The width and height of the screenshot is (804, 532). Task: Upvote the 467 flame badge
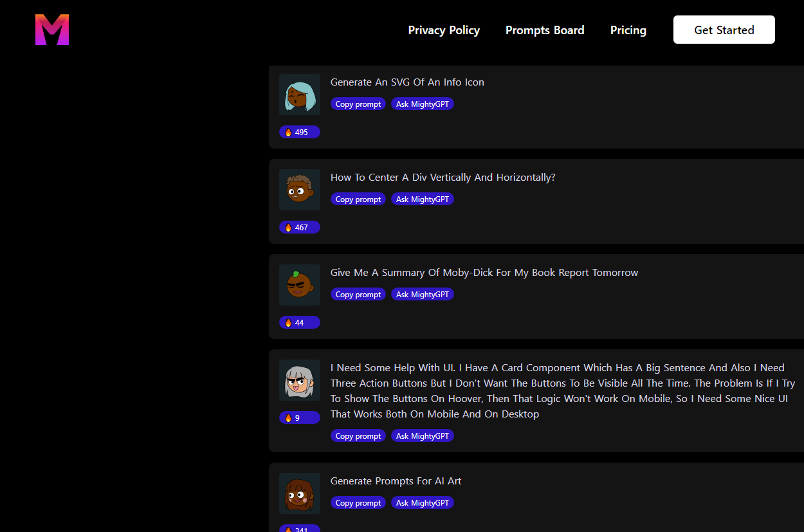pos(300,227)
